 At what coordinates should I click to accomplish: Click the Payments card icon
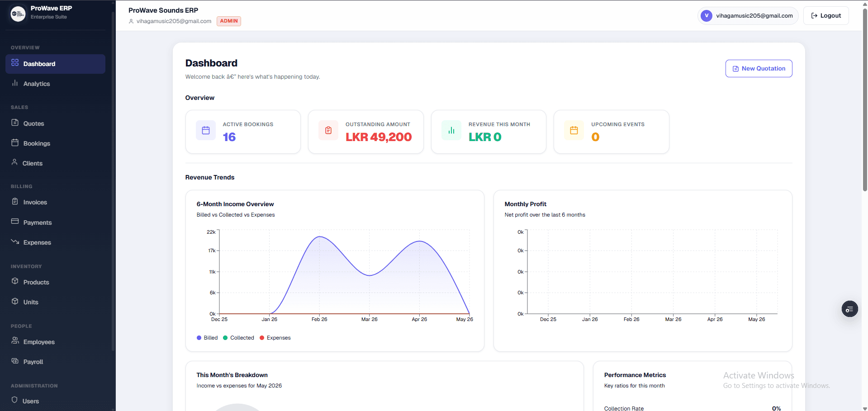coord(15,221)
